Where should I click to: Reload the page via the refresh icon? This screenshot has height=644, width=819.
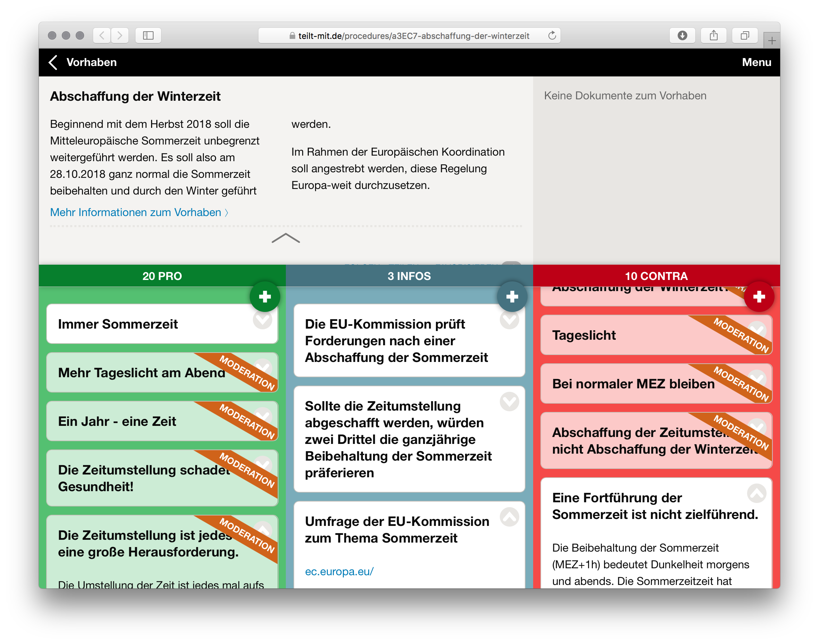coord(551,35)
